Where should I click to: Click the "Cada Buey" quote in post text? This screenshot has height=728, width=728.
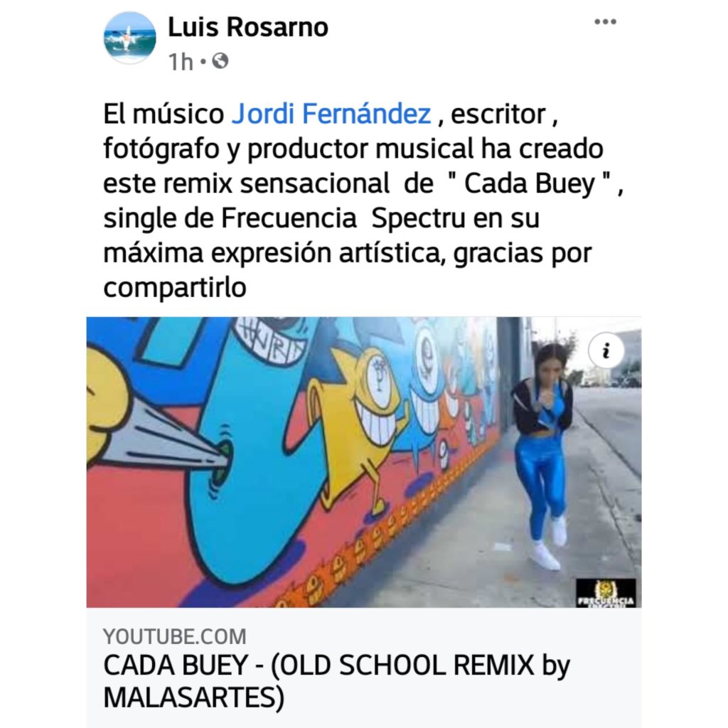point(529,183)
